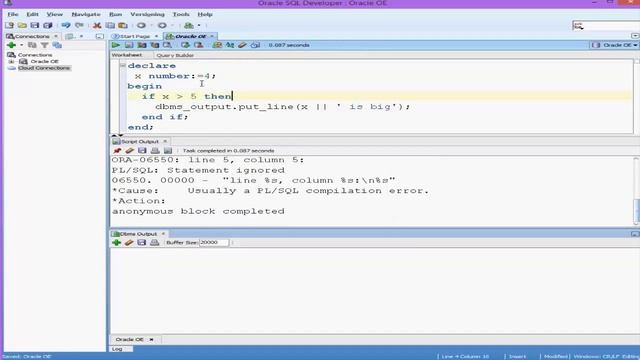
Task: Click the Forward navigation button
Action: tap(162, 25)
